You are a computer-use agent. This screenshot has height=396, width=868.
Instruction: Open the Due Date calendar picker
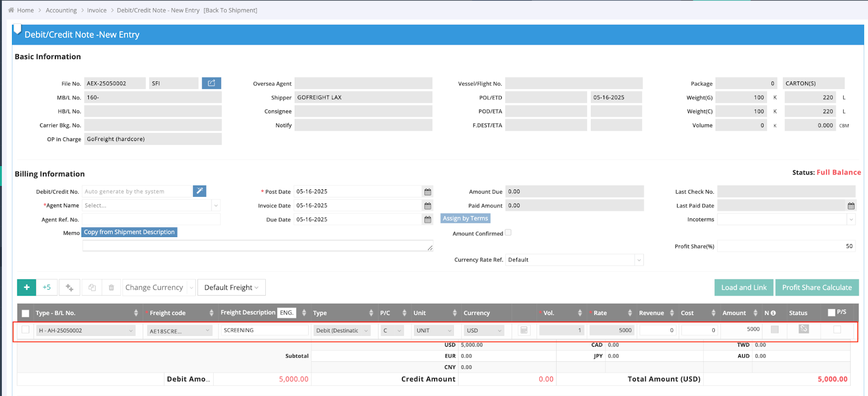(x=427, y=220)
